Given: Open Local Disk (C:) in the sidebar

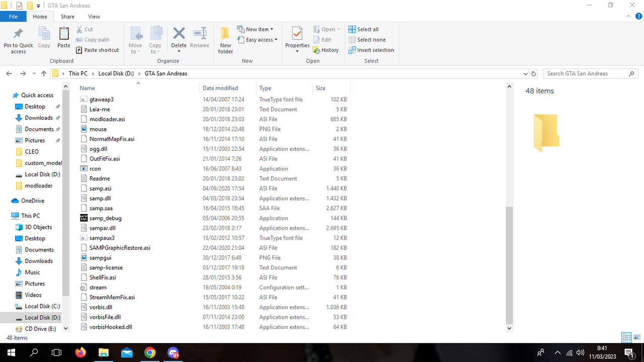Looking at the screenshot, I should (x=42, y=306).
